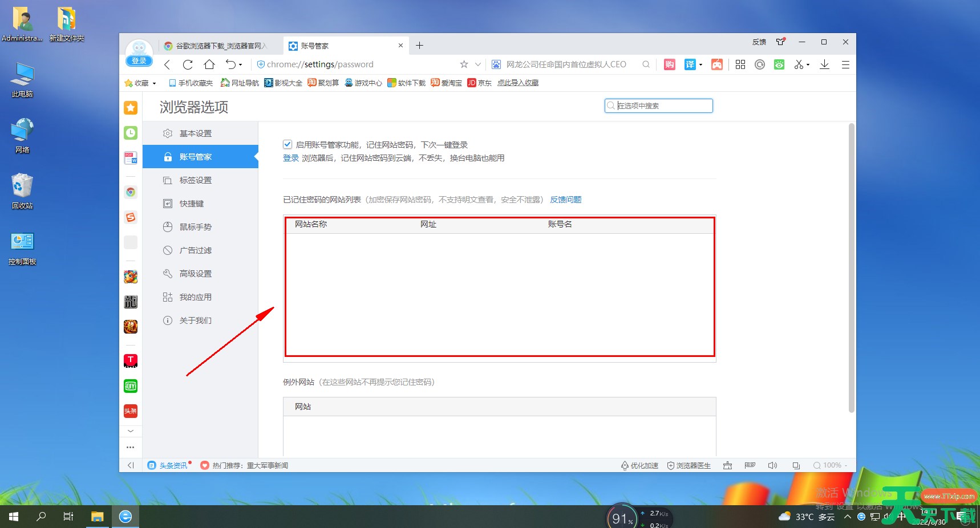This screenshot has width=980, height=528.
Task: Bookmark page using the star icon
Action: point(464,64)
